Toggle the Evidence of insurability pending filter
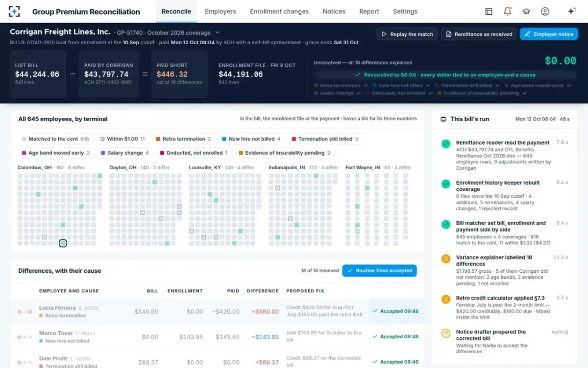Screen dimensions: 588x368 point(284,153)
